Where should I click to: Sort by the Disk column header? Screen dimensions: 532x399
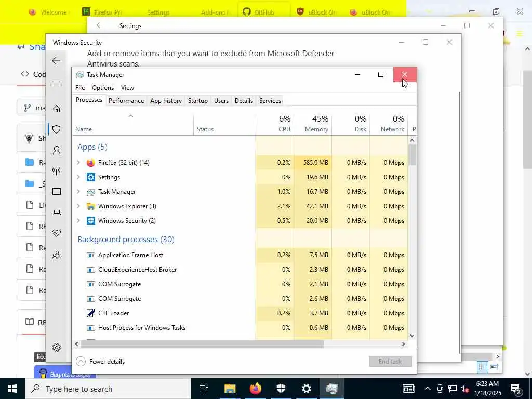(351, 124)
